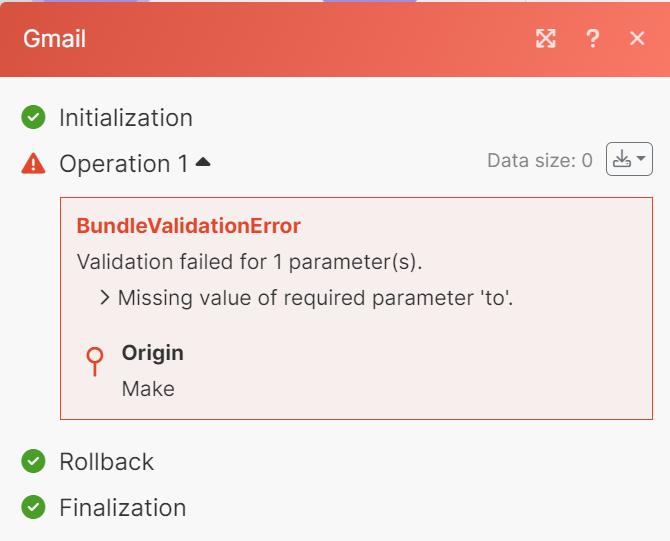Click the Origin value Make
Viewport: 670px width, 541px height.
point(148,389)
